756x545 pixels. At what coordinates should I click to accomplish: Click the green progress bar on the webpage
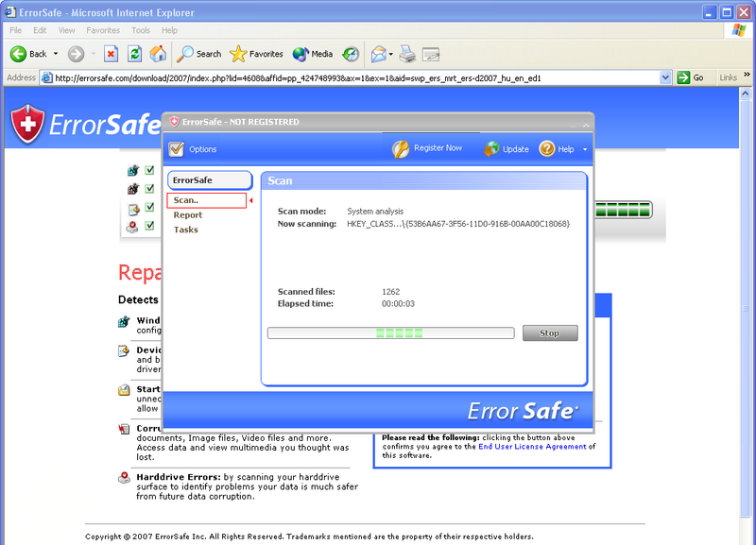[623, 210]
